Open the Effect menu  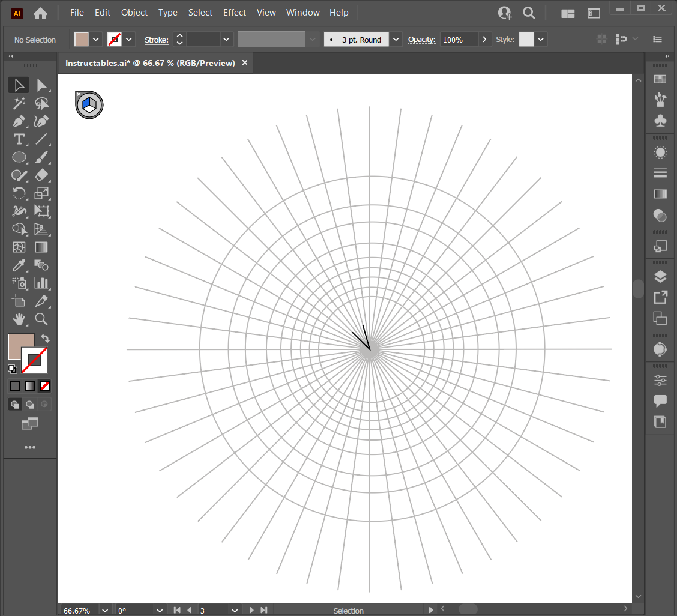pos(234,13)
